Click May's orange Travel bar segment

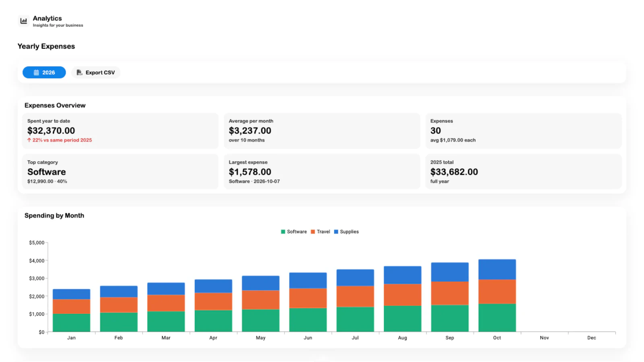point(260,300)
